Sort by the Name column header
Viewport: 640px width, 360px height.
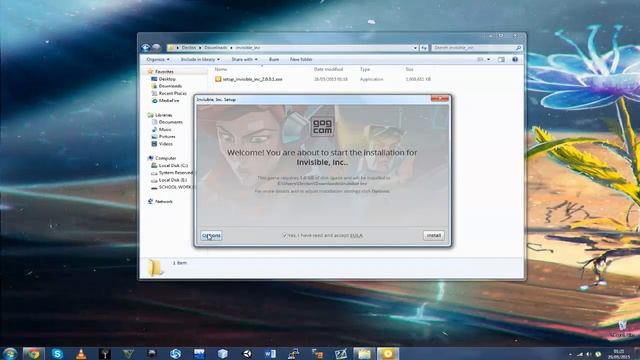tap(221, 69)
